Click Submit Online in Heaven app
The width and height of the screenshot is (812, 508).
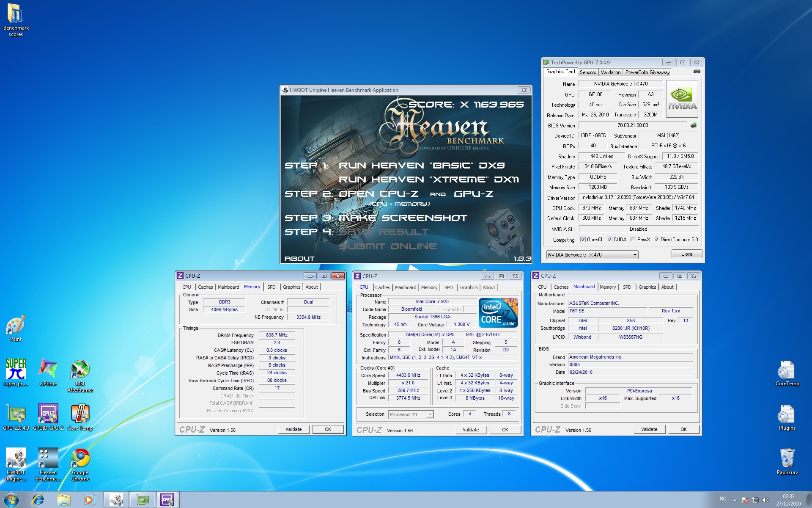coord(388,246)
